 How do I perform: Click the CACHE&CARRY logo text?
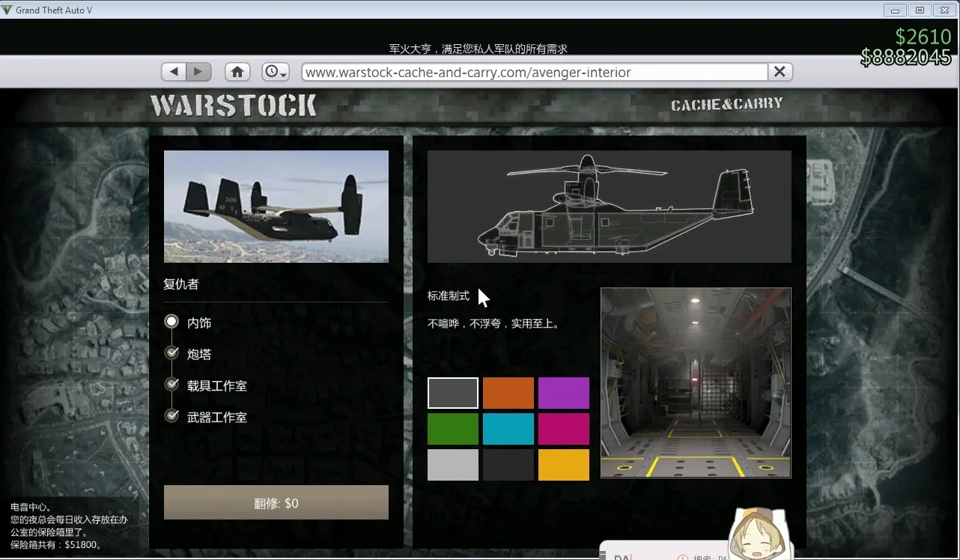726,105
